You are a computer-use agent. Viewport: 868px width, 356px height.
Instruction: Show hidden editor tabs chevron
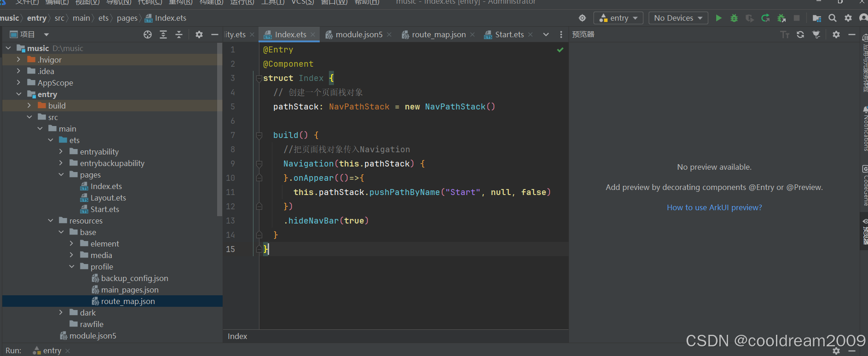[x=546, y=34]
